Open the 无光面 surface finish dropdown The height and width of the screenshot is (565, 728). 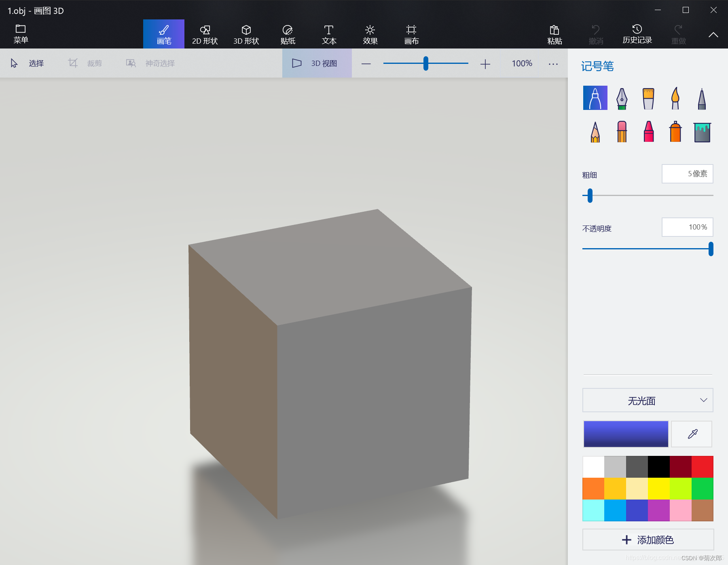pyautogui.click(x=647, y=401)
